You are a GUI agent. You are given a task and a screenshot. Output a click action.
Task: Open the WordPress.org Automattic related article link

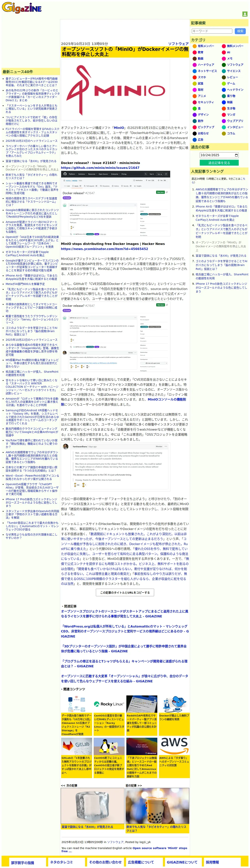coord(124,631)
